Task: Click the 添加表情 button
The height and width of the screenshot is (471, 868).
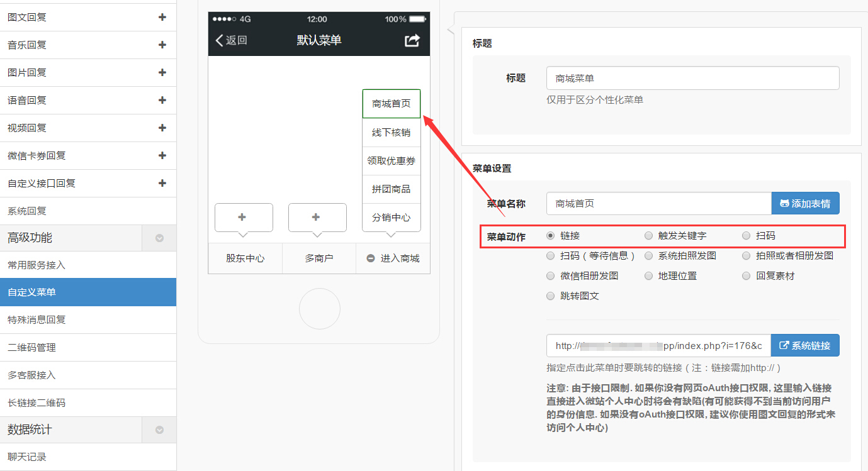Action: tap(805, 204)
